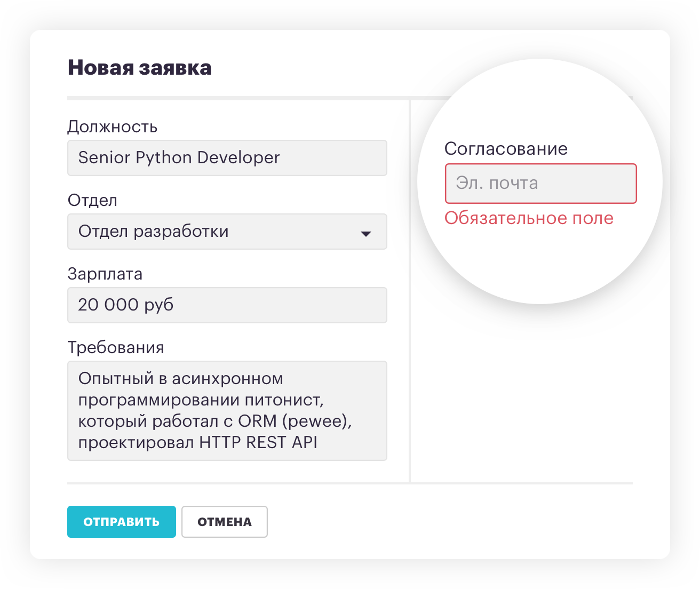Click the Согласование label

tap(506, 149)
